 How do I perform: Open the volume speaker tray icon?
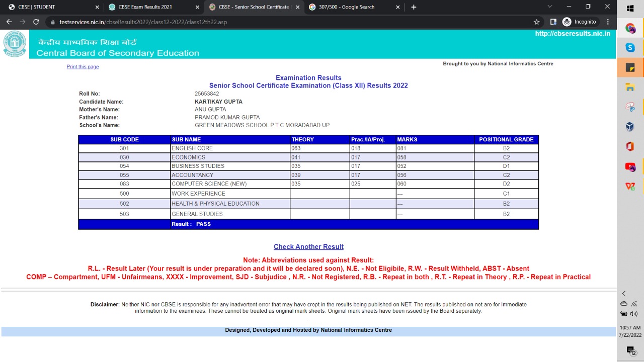[634, 314]
